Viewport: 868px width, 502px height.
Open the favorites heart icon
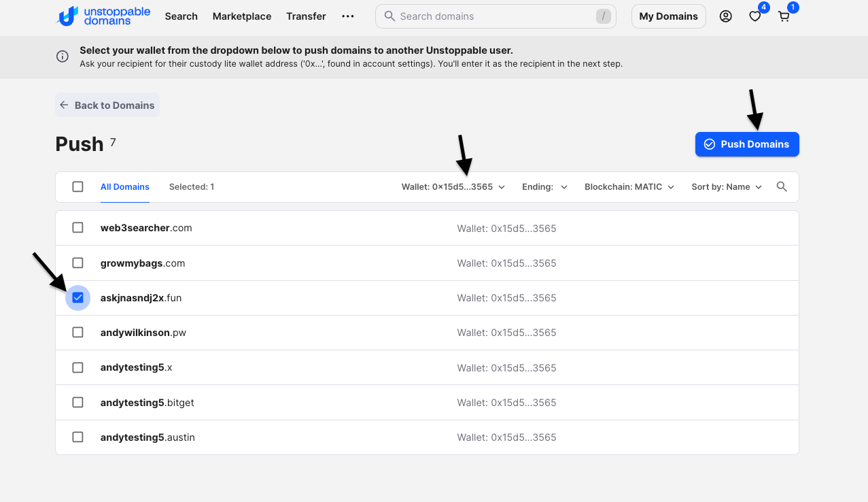[x=755, y=16]
